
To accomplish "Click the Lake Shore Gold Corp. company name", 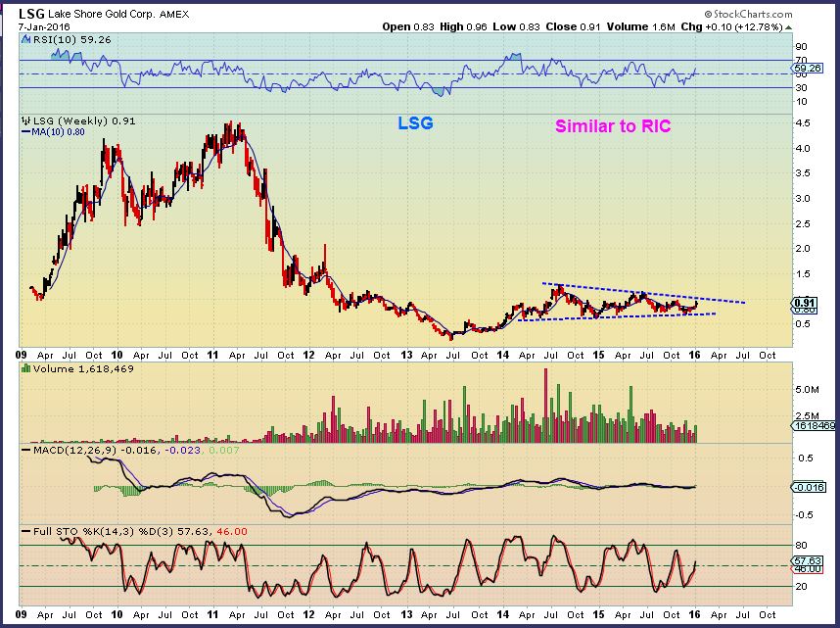I will pos(101,15).
